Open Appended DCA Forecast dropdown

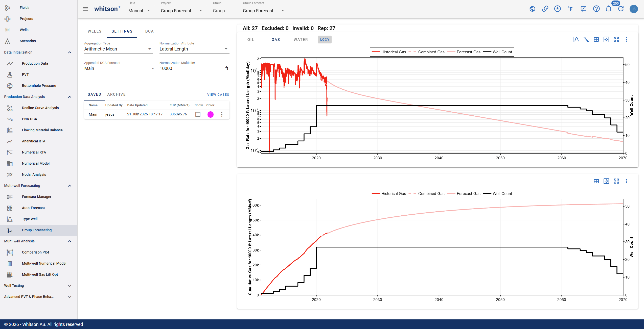[x=120, y=68]
